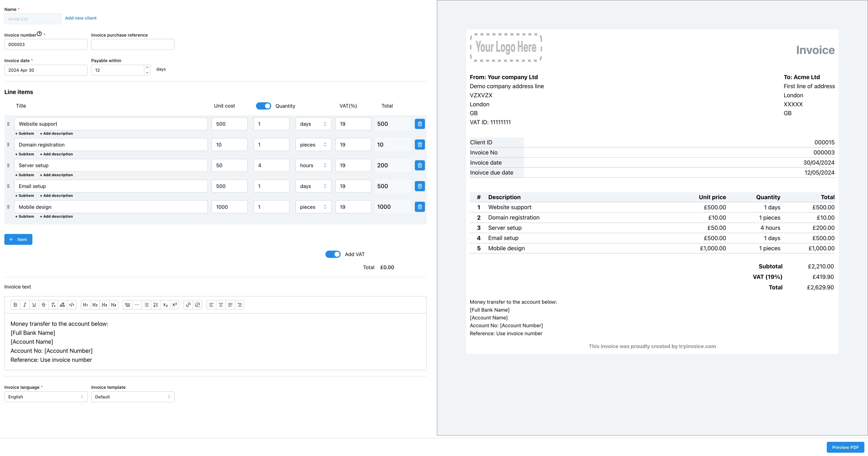
Task: Click the highlight marker icon
Action: coord(62,305)
